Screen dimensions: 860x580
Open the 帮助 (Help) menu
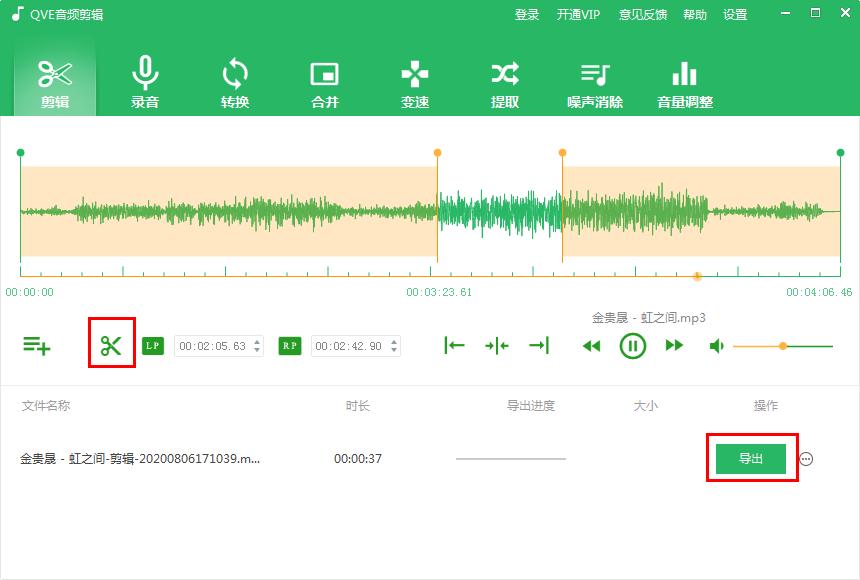pos(695,14)
